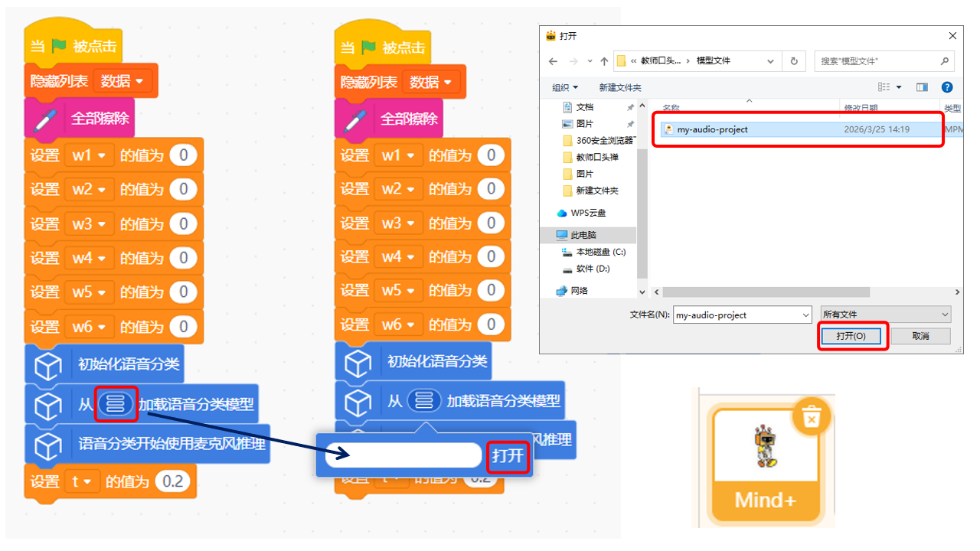Viewport: 980px width, 551px height.
Task: Select 此电脑 in the navigation pane
Action: point(583,235)
